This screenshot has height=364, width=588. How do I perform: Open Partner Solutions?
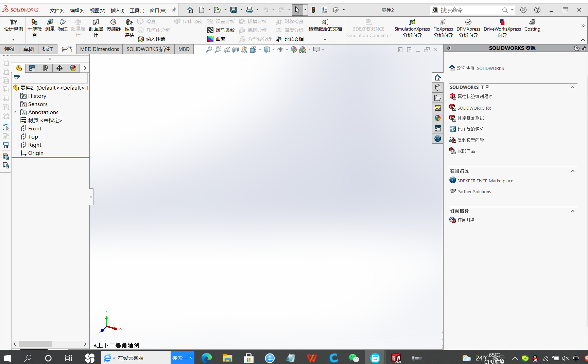pos(474,192)
